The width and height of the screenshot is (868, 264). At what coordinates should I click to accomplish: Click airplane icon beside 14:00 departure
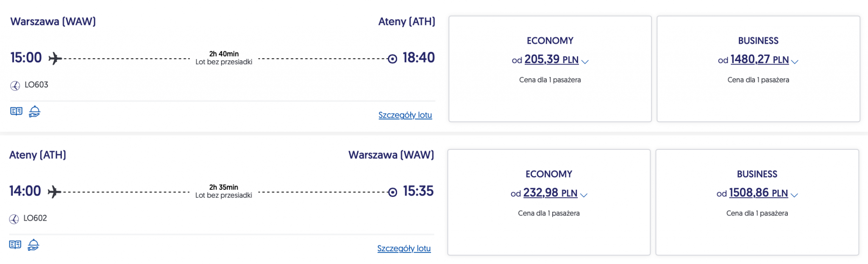tap(54, 191)
